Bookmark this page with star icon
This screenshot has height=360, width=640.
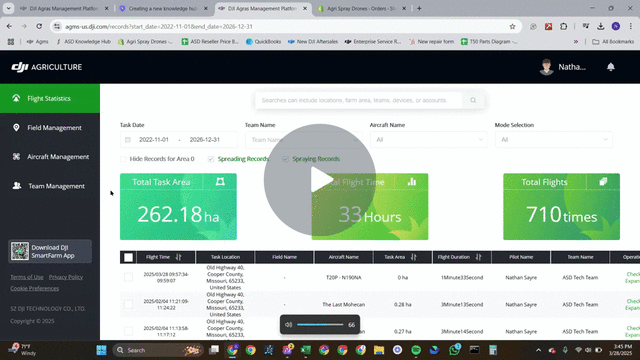point(512,27)
